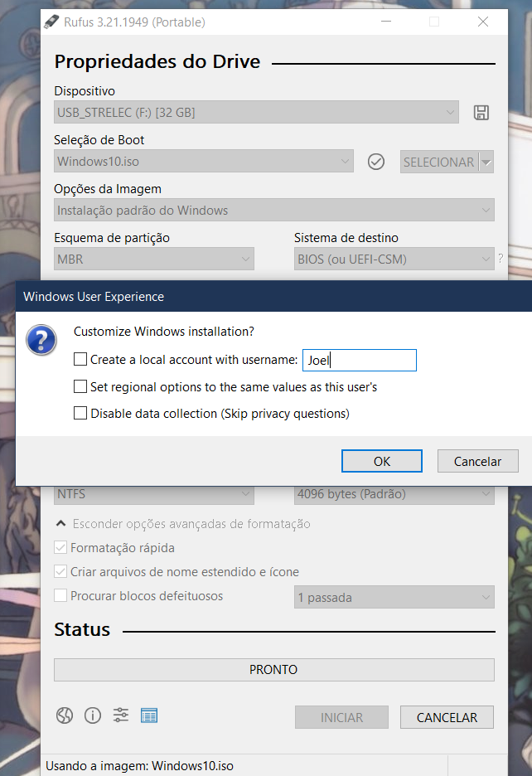
Task: Click the blue question mark dialog icon
Action: [41, 340]
